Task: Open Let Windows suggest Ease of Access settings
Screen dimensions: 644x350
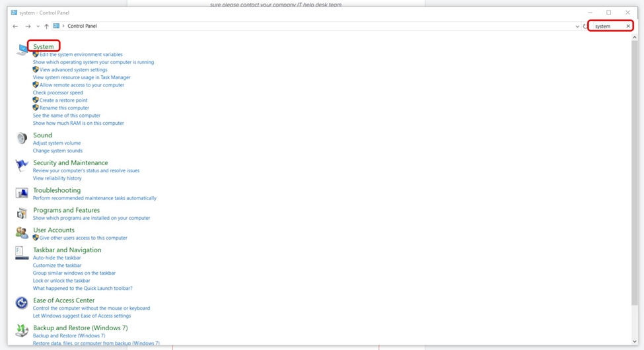Action: (x=82, y=316)
